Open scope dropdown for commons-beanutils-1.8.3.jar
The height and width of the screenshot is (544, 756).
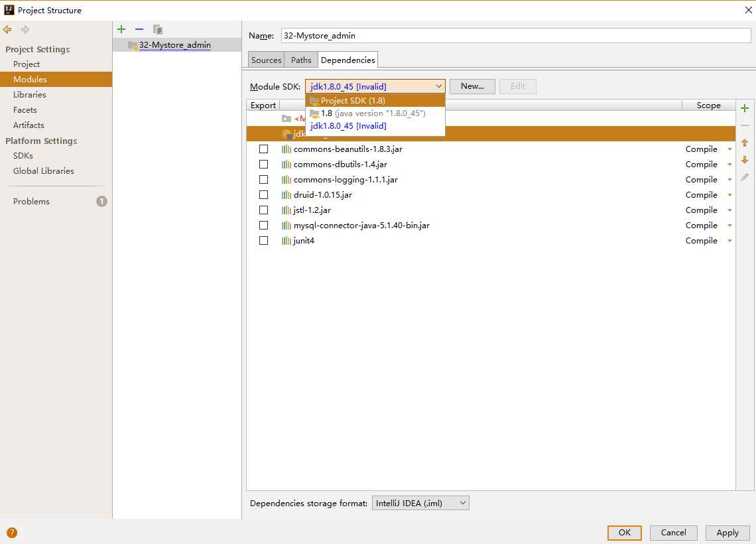[x=730, y=149]
